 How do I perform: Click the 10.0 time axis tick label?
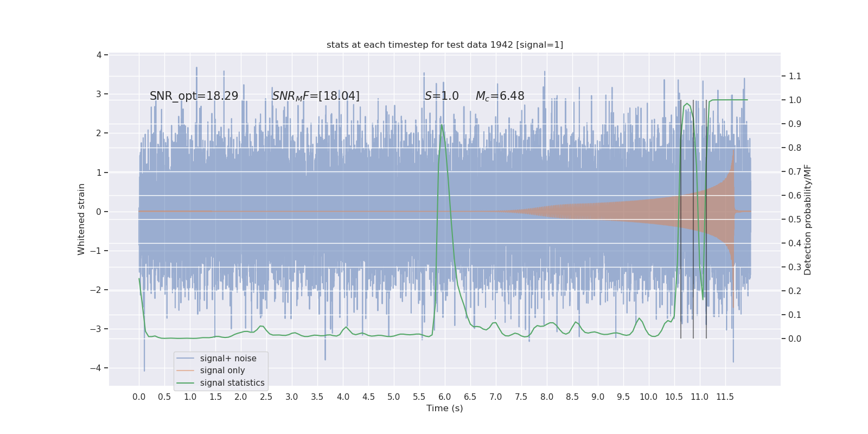pos(649,397)
